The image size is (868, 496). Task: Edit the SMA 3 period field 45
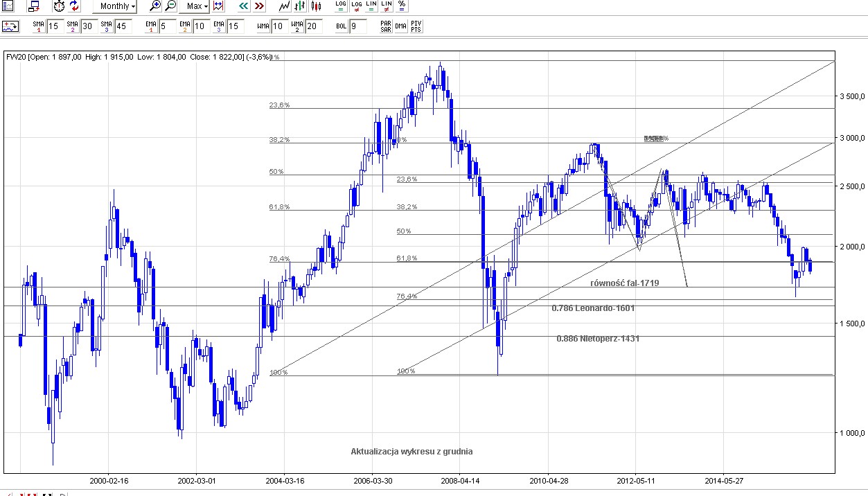123,26
